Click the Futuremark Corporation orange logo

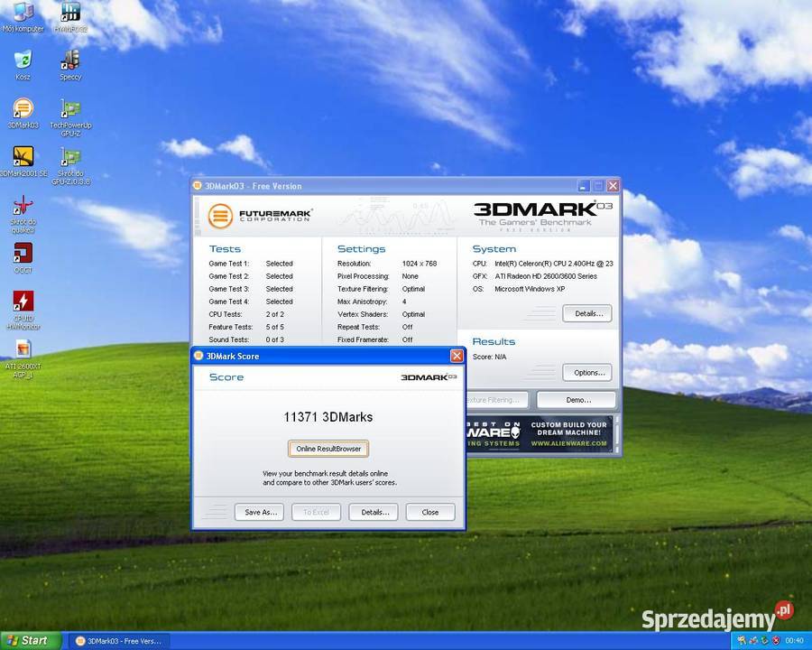221,216
